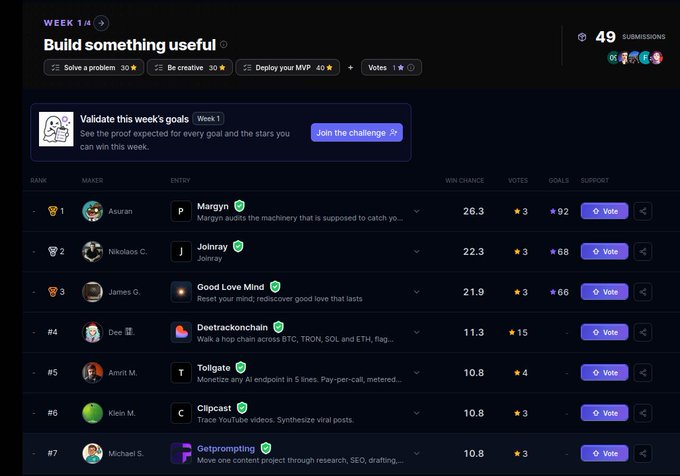
Task: Click Join the challenge button
Action: (357, 133)
